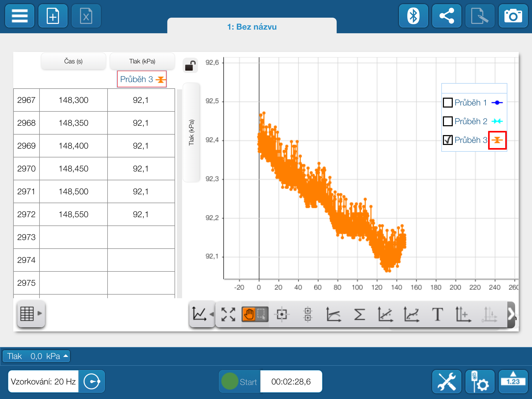Enable the Průběh 1 run checkbox

click(448, 103)
